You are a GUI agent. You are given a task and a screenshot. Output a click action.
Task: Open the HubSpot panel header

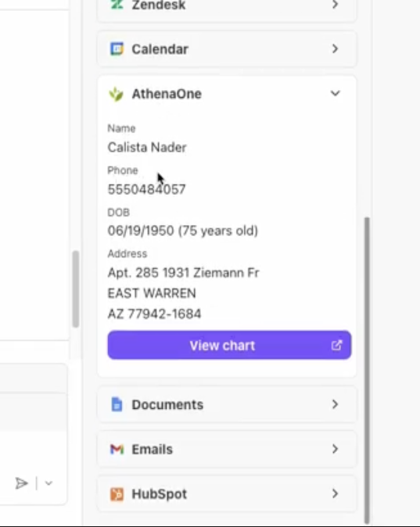click(227, 494)
